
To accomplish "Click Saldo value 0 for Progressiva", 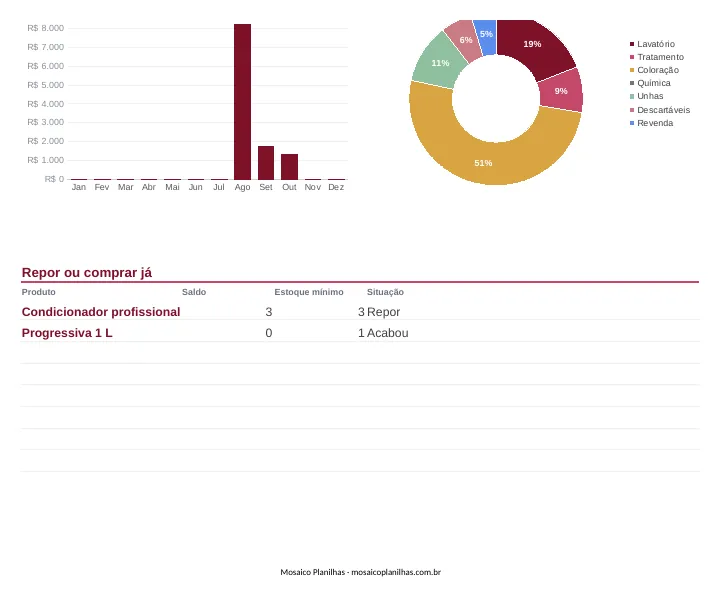I will (x=269, y=333).
